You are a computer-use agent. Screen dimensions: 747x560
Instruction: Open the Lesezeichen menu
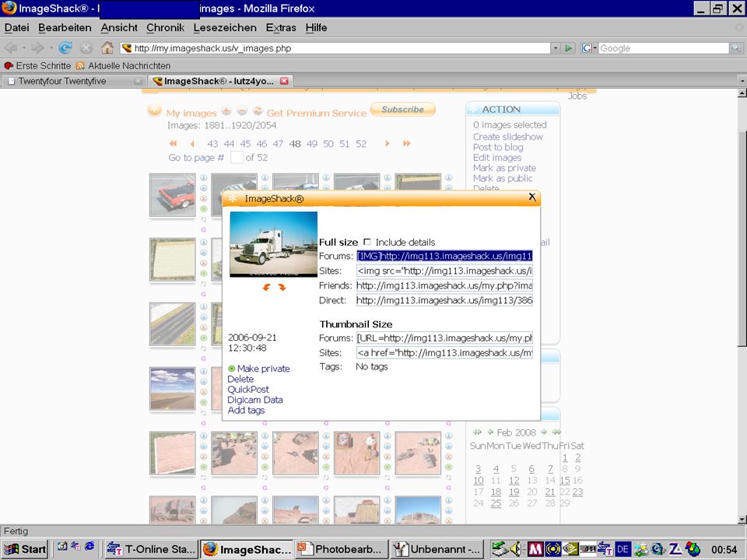click(225, 28)
